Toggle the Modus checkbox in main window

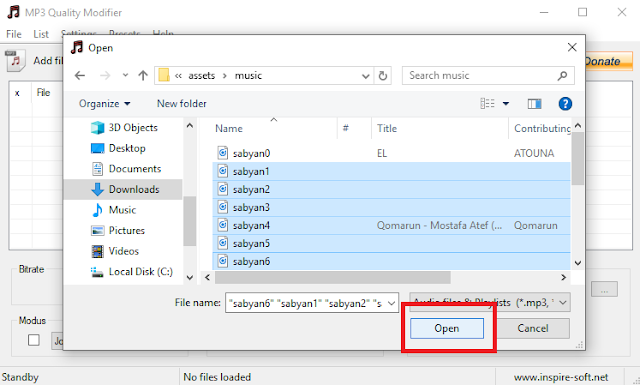33,340
